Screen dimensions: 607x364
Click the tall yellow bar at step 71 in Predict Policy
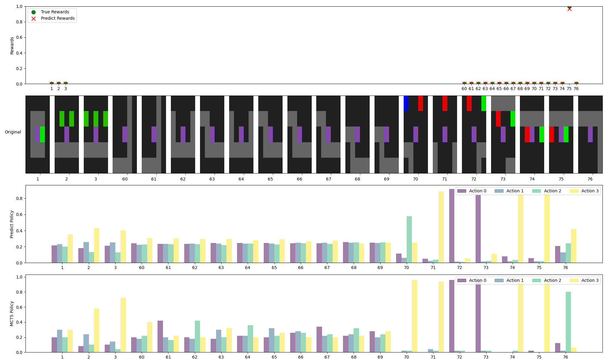441,227
